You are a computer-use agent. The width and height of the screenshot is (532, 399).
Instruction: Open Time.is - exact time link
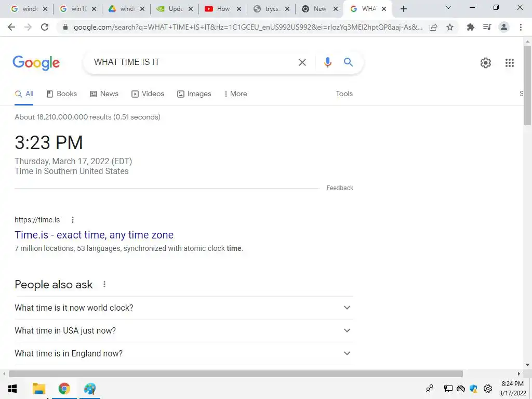point(94,235)
